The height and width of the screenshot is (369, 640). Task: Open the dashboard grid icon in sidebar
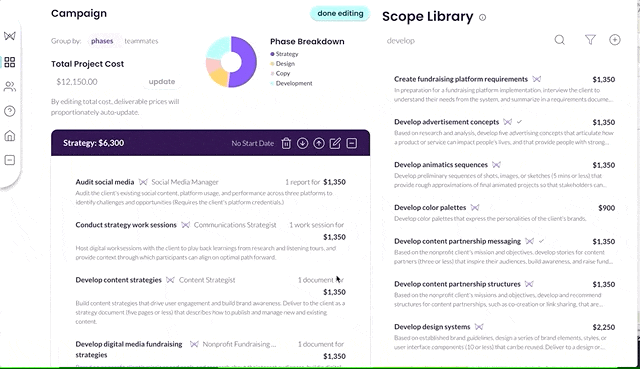click(x=10, y=62)
